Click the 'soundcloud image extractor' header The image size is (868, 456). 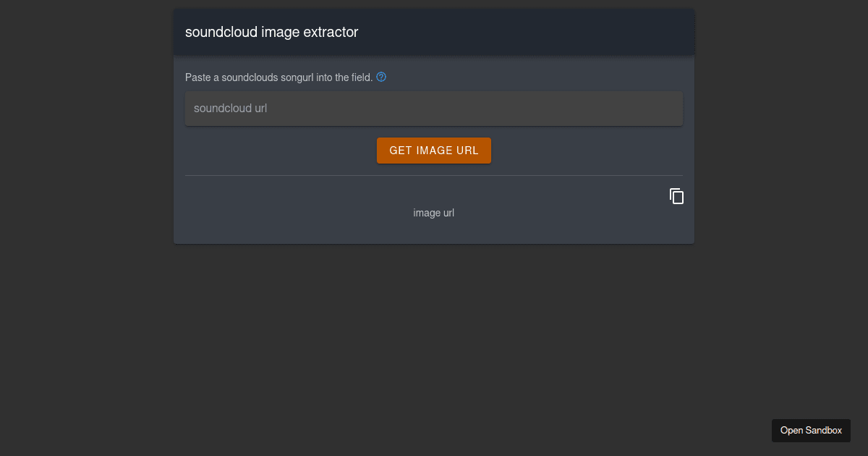click(x=271, y=32)
